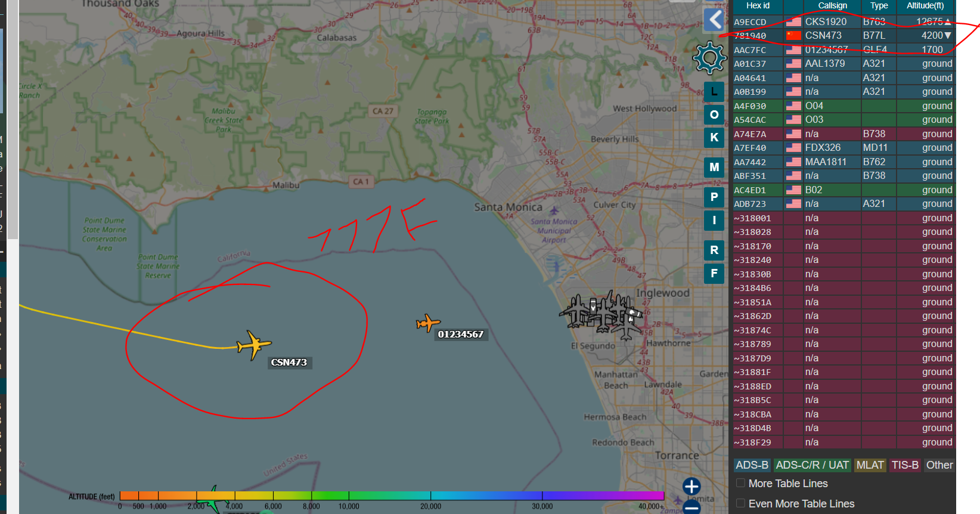The image size is (980, 514).
Task: Click the MLAT legend label
Action: coord(870,465)
